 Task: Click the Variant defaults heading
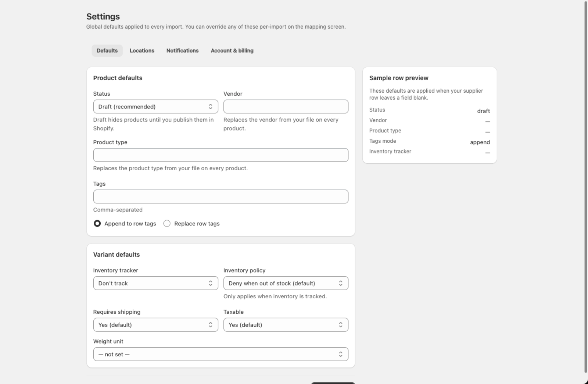pyautogui.click(x=116, y=255)
